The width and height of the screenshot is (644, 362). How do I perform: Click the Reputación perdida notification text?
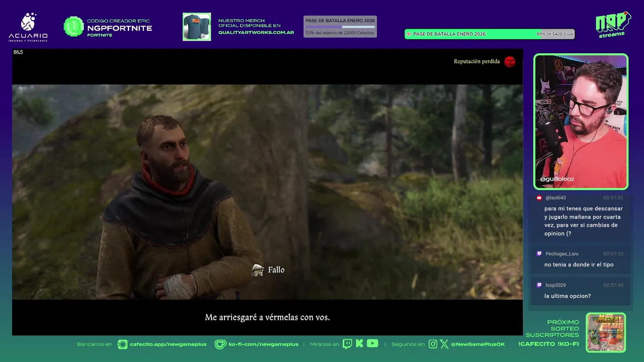(x=476, y=61)
